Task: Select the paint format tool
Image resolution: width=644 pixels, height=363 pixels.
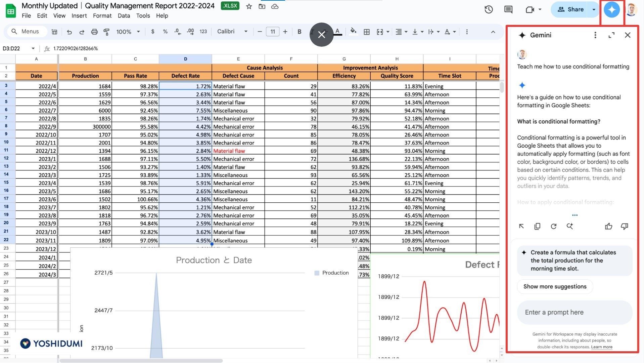Action: click(x=106, y=32)
